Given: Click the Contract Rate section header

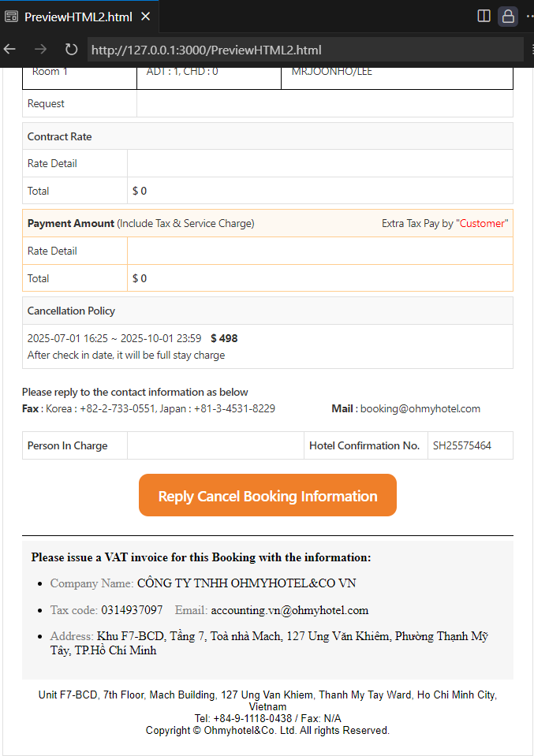Looking at the screenshot, I should click(59, 136).
